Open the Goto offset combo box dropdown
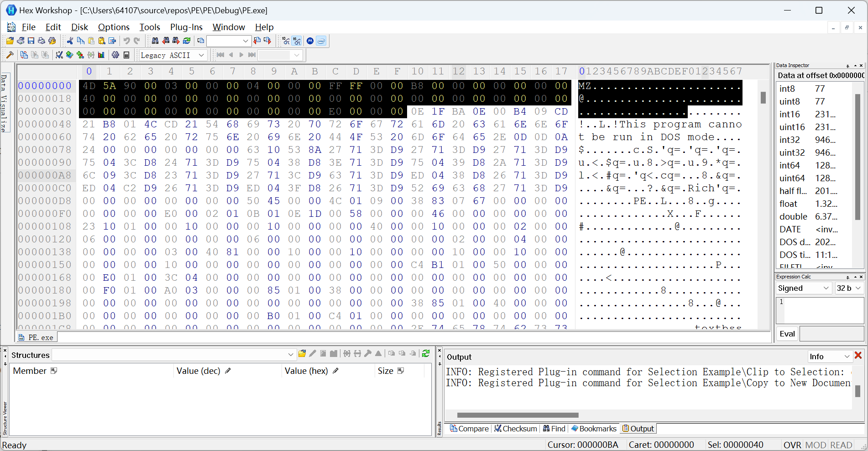The height and width of the screenshot is (451, 868). click(246, 41)
